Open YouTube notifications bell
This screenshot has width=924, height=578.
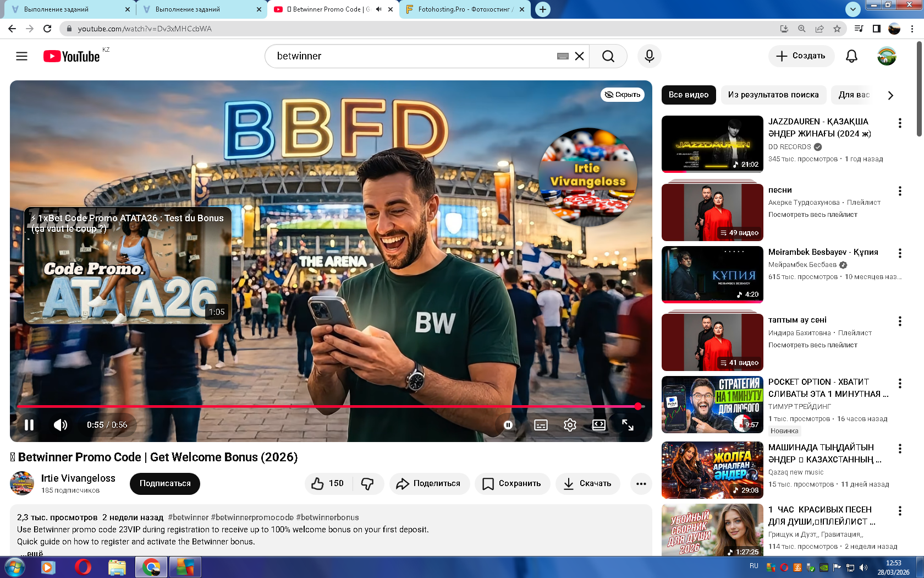[x=851, y=56]
